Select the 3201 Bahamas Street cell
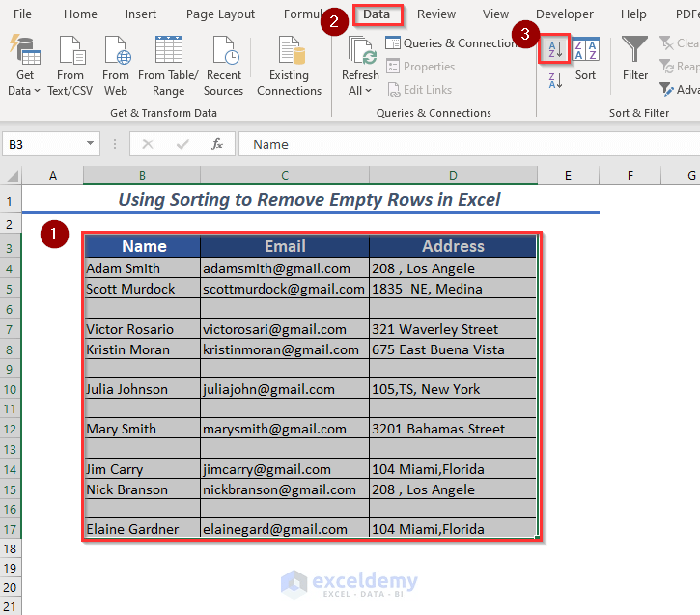 (453, 429)
